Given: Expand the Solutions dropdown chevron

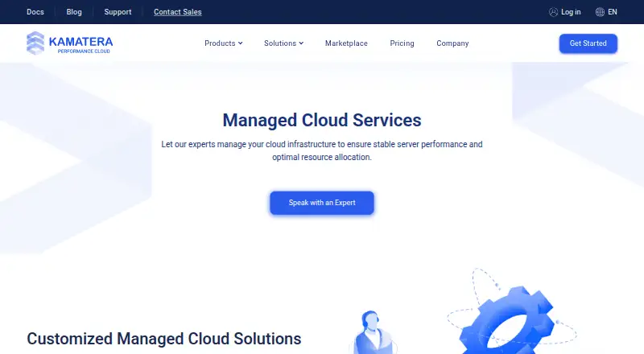Looking at the screenshot, I should tap(301, 43).
